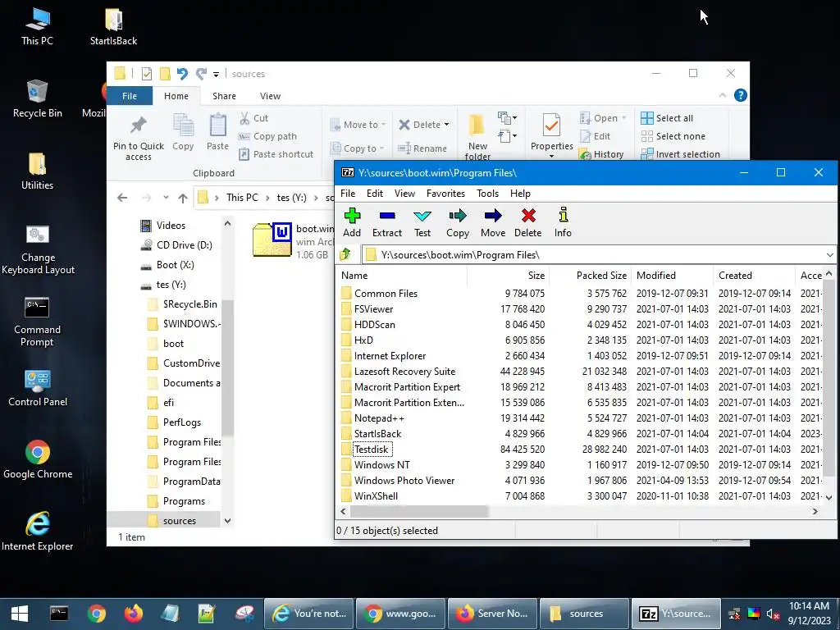Select the Notepad++ folder row
This screenshot has width=840, height=630.
[581, 418]
